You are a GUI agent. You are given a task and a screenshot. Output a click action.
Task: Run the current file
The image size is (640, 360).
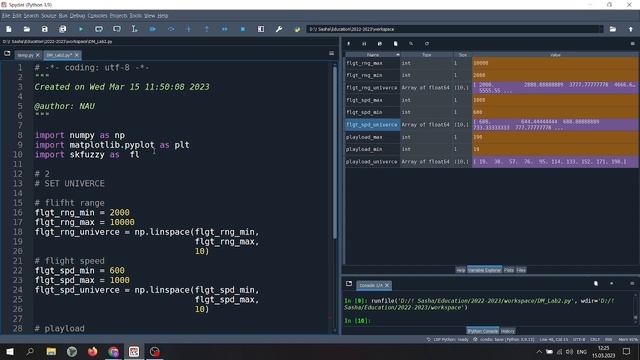coord(81,29)
